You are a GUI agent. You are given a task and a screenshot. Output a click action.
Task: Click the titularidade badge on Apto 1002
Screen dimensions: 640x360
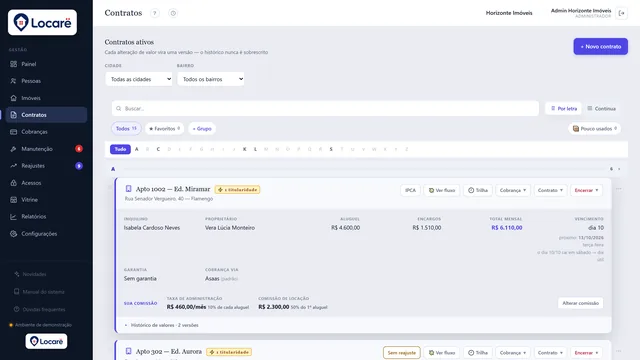click(238, 190)
